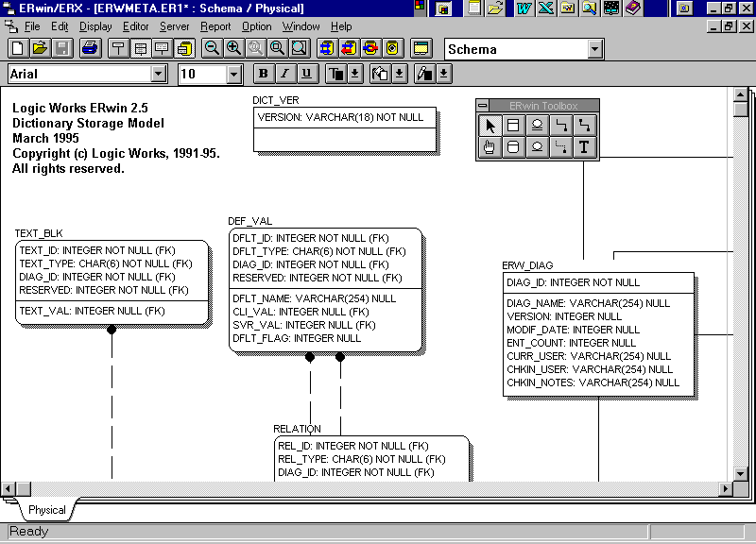The width and height of the screenshot is (756, 544).
Task: Toggle underline text formatting
Action: pos(305,74)
